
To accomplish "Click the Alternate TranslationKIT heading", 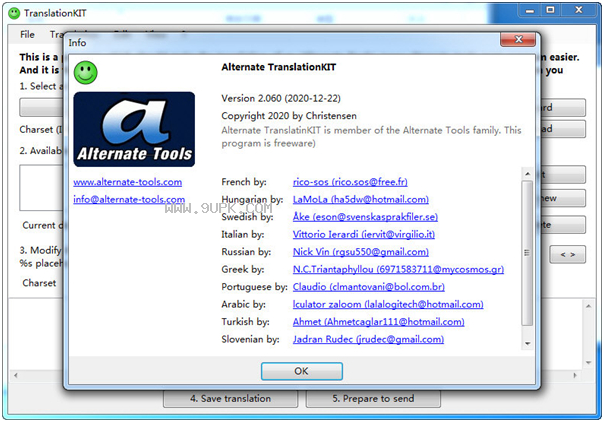I will pyautogui.click(x=278, y=67).
